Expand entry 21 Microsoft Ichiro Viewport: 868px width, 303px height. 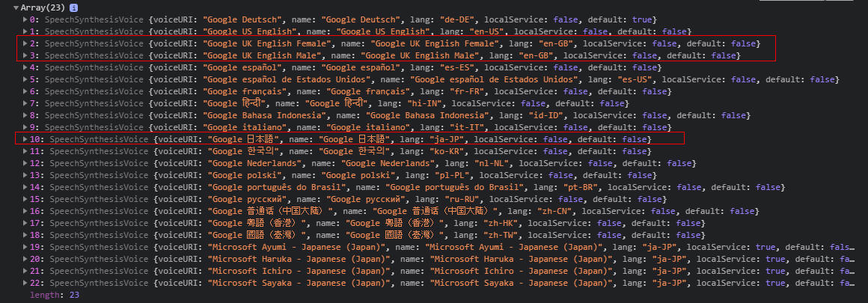pos(25,271)
